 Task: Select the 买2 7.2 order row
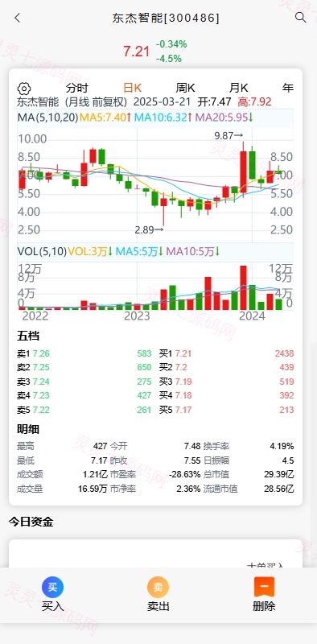227,368
